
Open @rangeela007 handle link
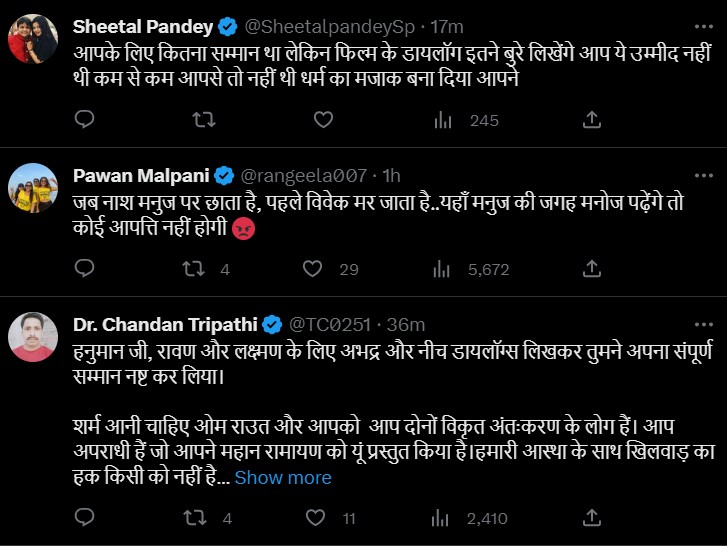(x=303, y=176)
